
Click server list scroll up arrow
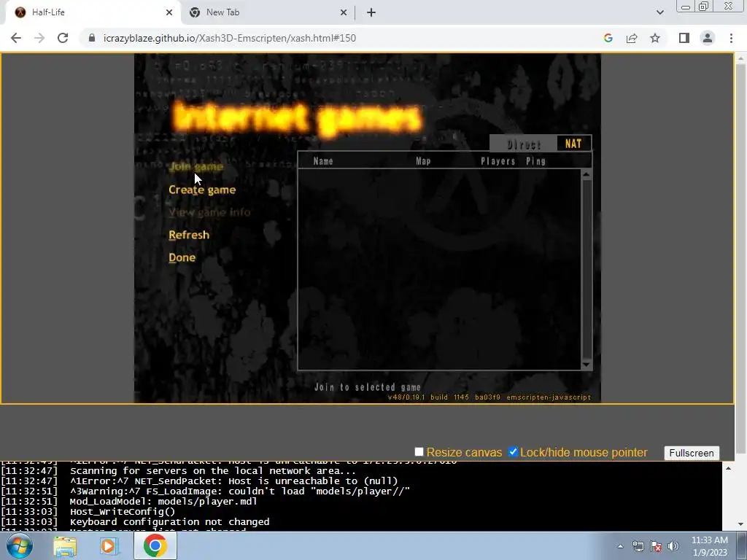click(x=587, y=175)
